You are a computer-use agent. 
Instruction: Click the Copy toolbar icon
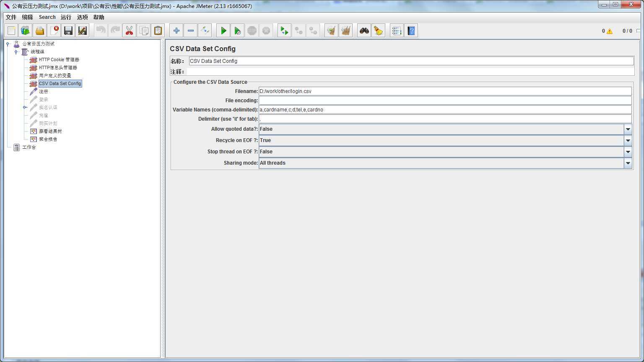[x=144, y=31]
